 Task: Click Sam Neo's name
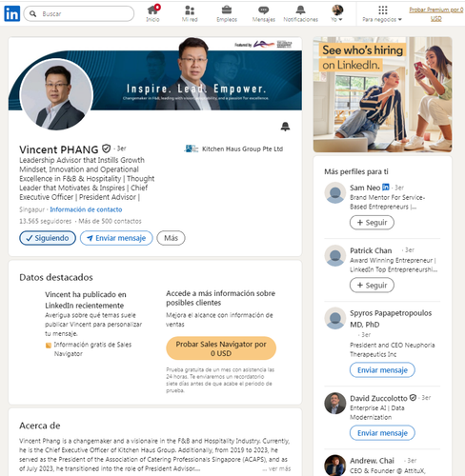click(365, 188)
